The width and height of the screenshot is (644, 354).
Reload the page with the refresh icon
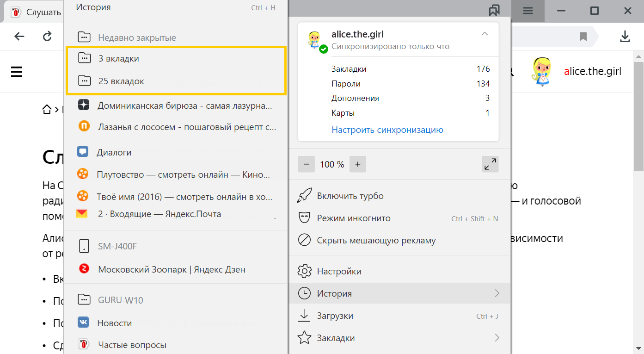point(47,37)
